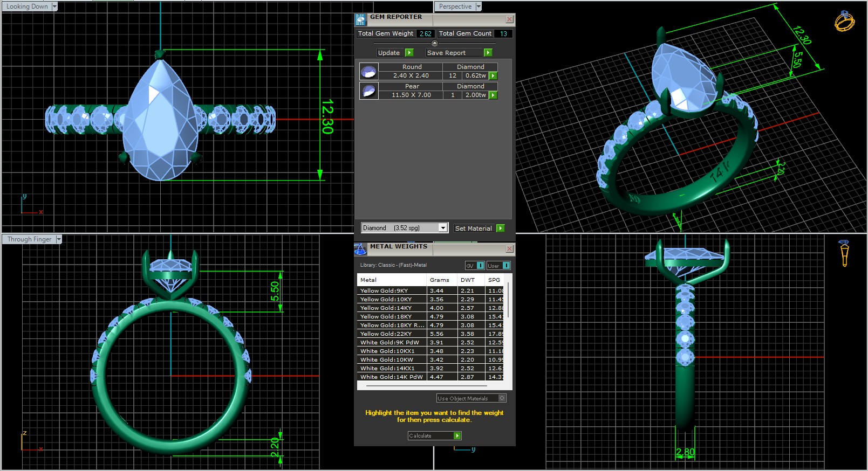Open the Through Finger viewport menu
Viewport: 868px width, 471px height.
(59, 239)
